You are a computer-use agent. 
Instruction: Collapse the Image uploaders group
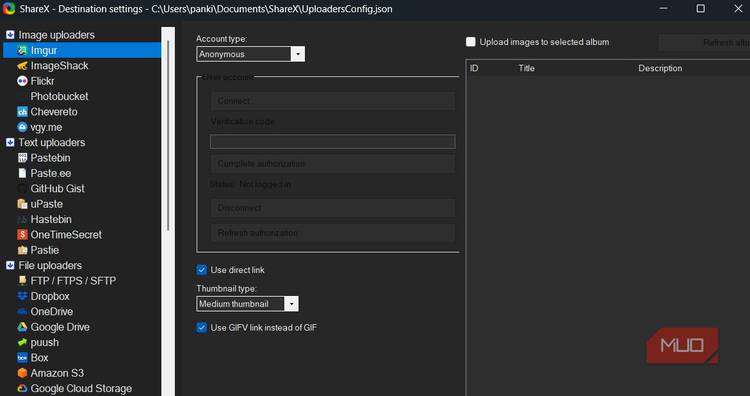(x=10, y=35)
